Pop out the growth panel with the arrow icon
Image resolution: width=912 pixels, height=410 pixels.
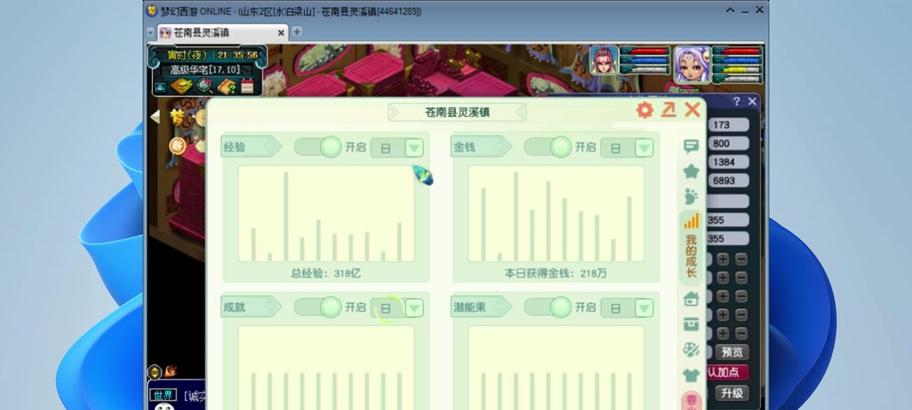(x=668, y=110)
